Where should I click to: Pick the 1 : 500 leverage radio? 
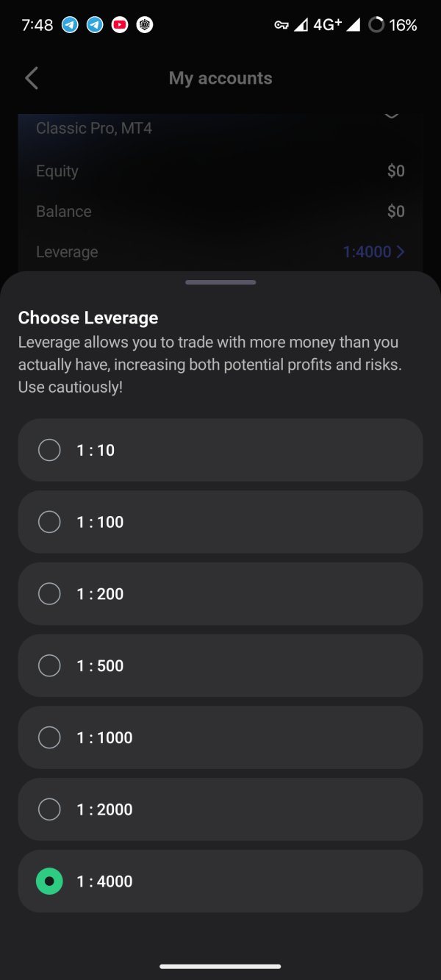tap(49, 665)
